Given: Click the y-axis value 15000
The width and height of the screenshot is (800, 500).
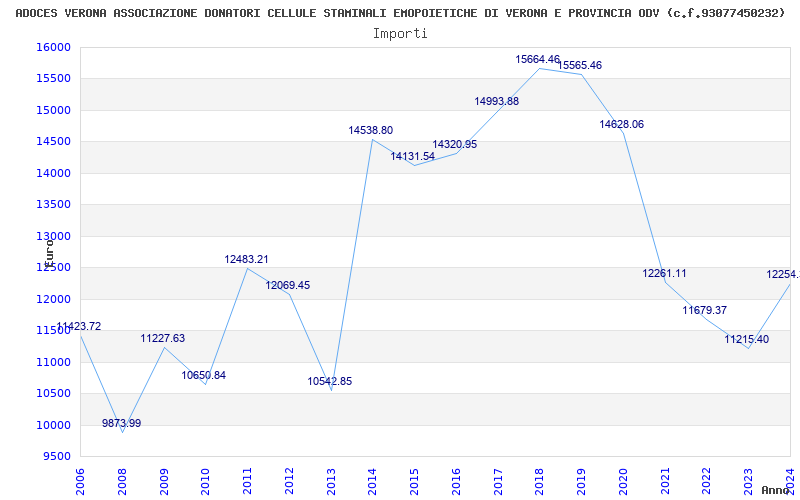Looking at the screenshot, I should (53, 111).
